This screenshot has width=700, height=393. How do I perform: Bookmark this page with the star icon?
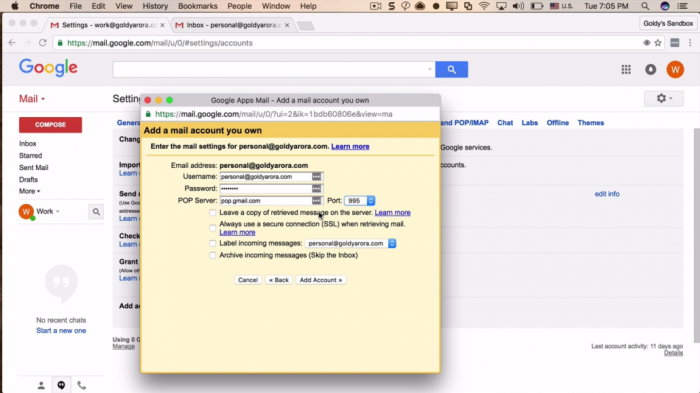pyautogui.click(x=658, y=43)
